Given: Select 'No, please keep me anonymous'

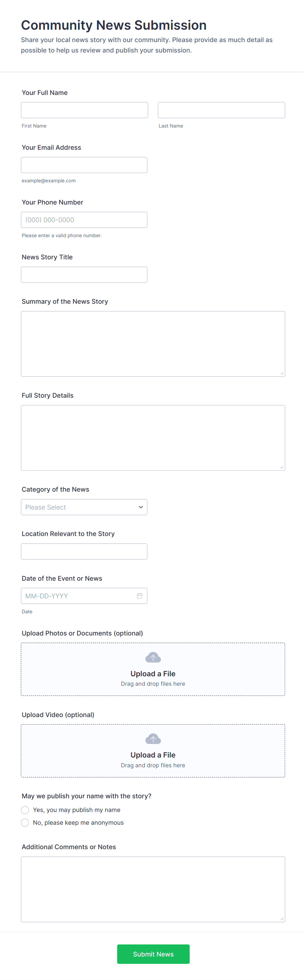Looking at the screenshot, I should pos(25,822).
